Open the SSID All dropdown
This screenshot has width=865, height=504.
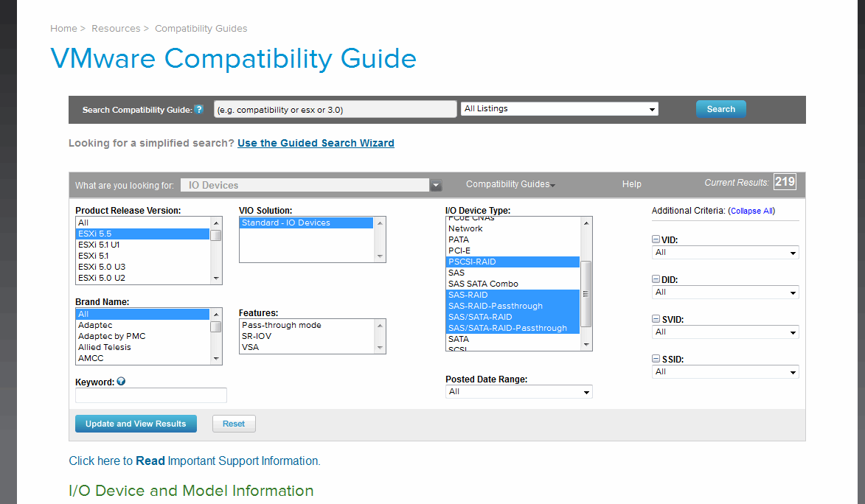coord(725,371)
